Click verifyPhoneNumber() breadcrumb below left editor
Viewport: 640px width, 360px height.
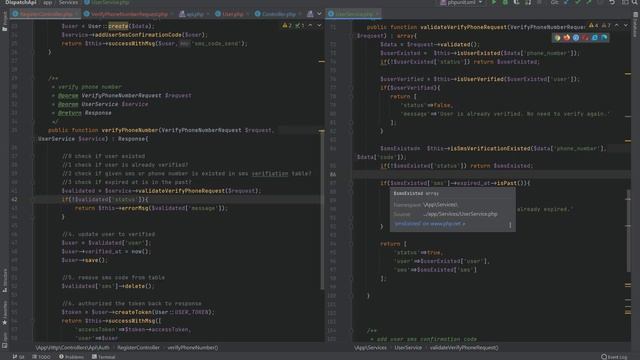[193, 348]
